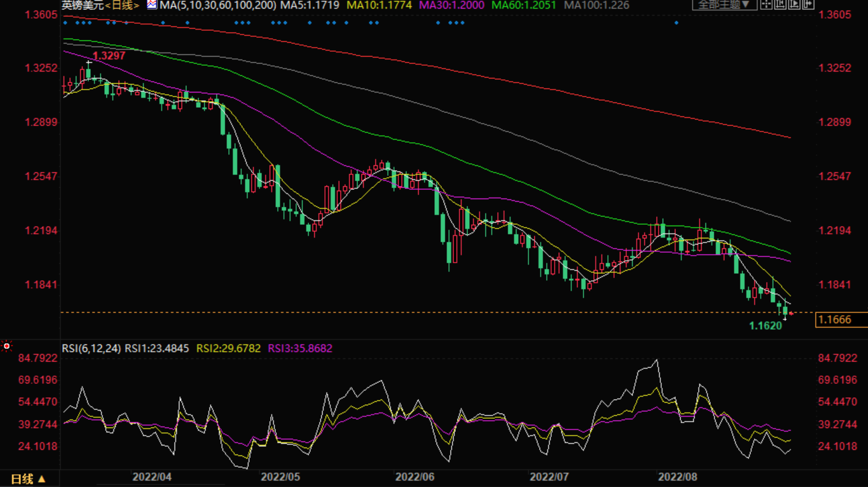Click the RSI2:29.6782 legend value
This screenshot has width=868, height=487.
(x=228, y=348)
